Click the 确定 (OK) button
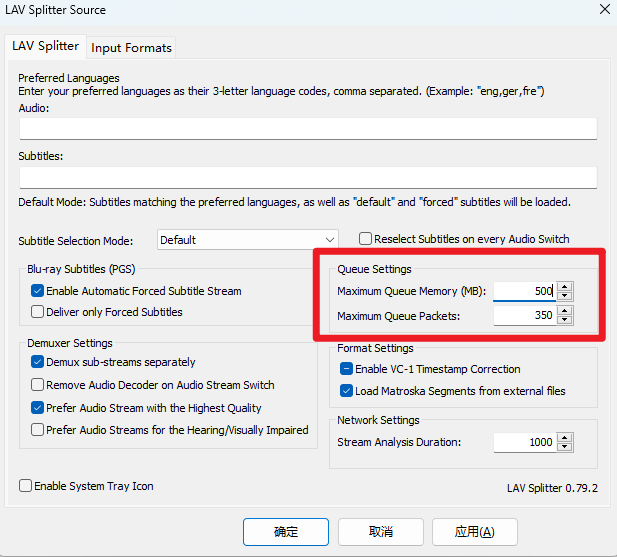Viewport: 617px width, 557px height. (x=286, y=532)
